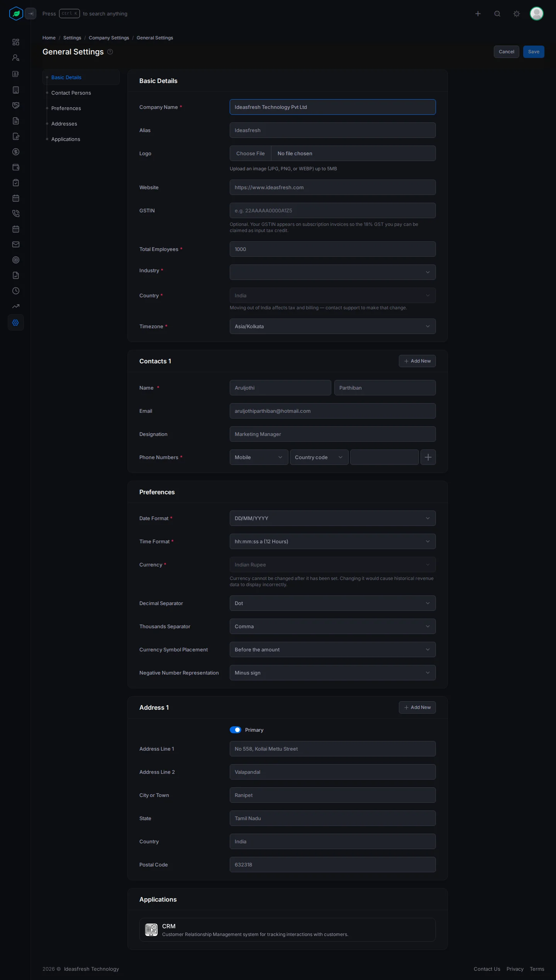Image resolution: width=556 pixels, height=980 pixels.
Task: Click the GSTIN input field
Action: click(x=333, y=210)
